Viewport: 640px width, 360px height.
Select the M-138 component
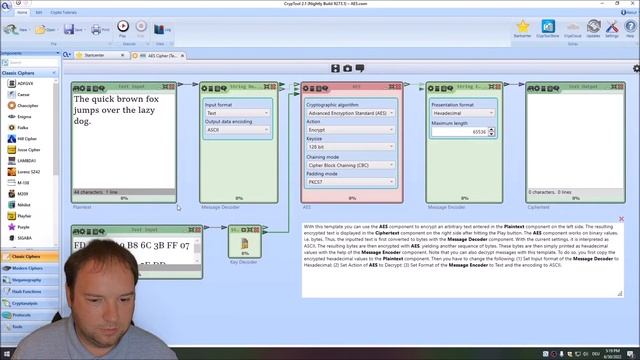click(23, 183)
